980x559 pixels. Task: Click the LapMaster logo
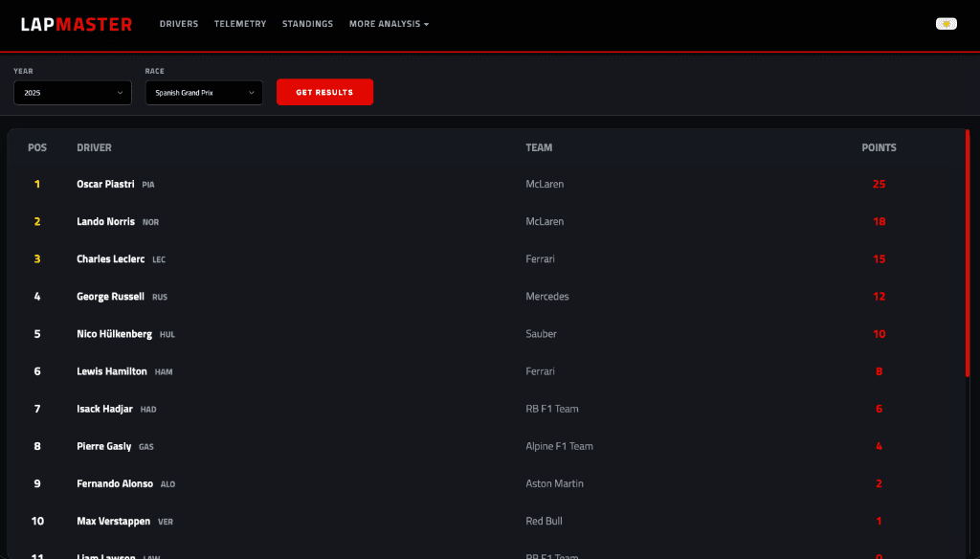76,24
